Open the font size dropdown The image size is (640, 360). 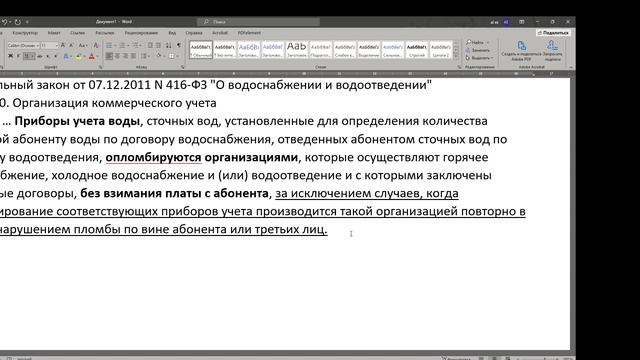[56, 46]
